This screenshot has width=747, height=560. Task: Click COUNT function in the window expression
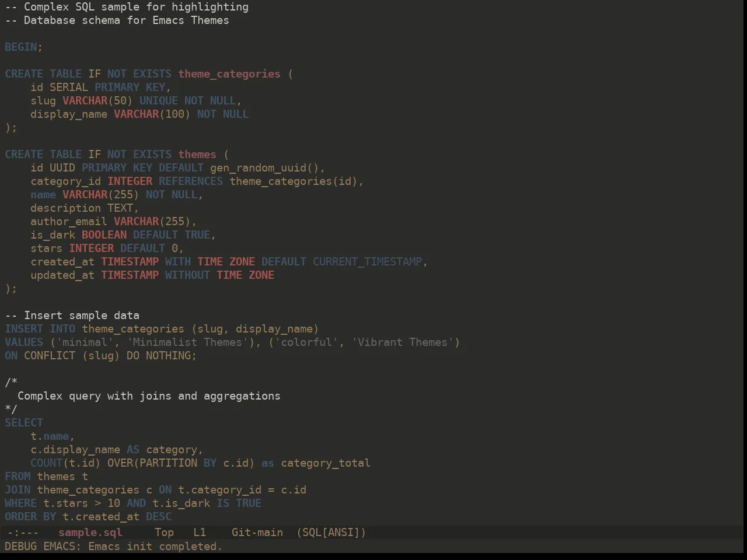[x=46, y=463]
